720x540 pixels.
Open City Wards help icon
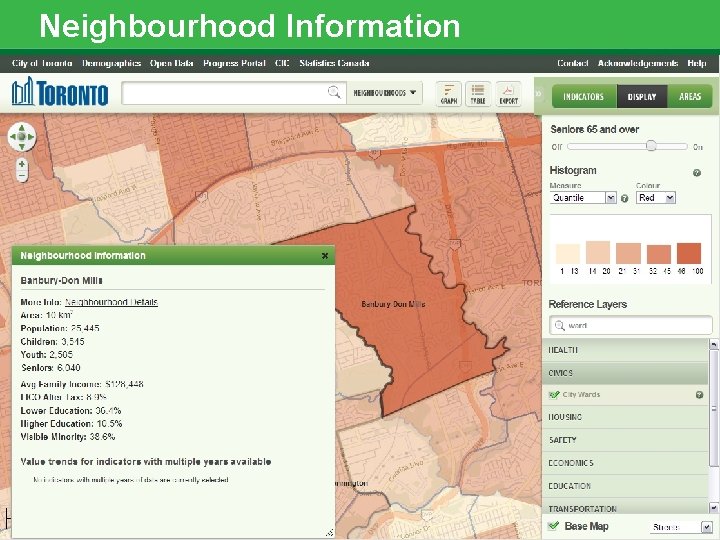pos(699,395)
